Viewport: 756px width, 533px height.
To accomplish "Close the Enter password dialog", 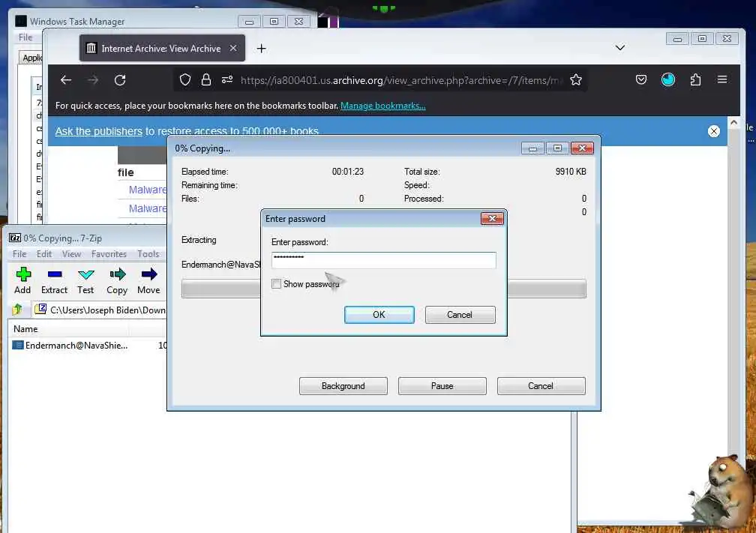I will [x=492, y=219].
